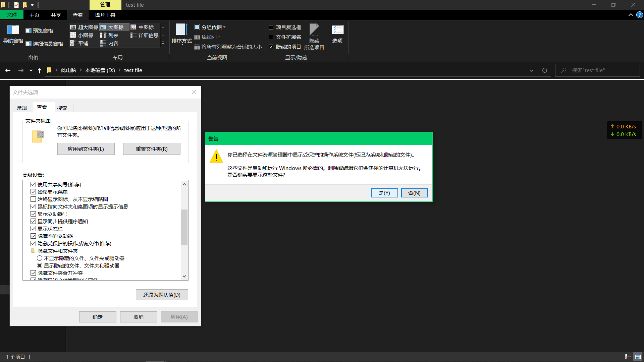Open the address bar history dropdown arrow

click(531, 70)
